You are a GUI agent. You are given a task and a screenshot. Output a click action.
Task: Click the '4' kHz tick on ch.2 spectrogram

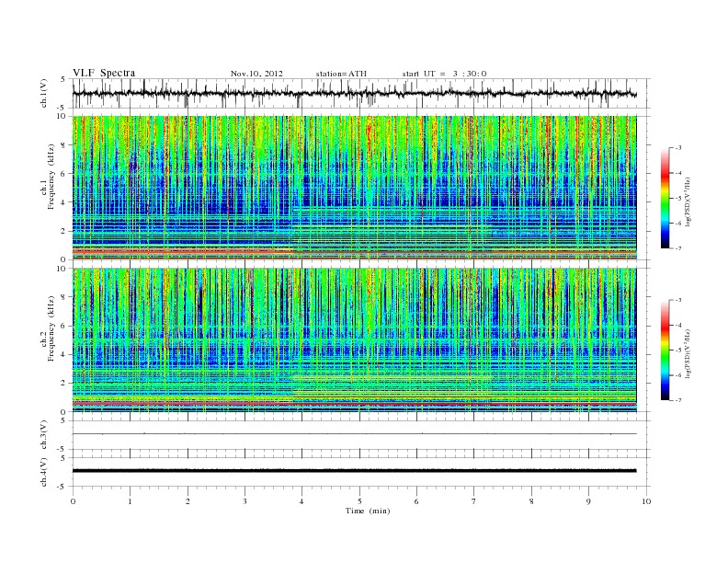click(x=63, y=355)
